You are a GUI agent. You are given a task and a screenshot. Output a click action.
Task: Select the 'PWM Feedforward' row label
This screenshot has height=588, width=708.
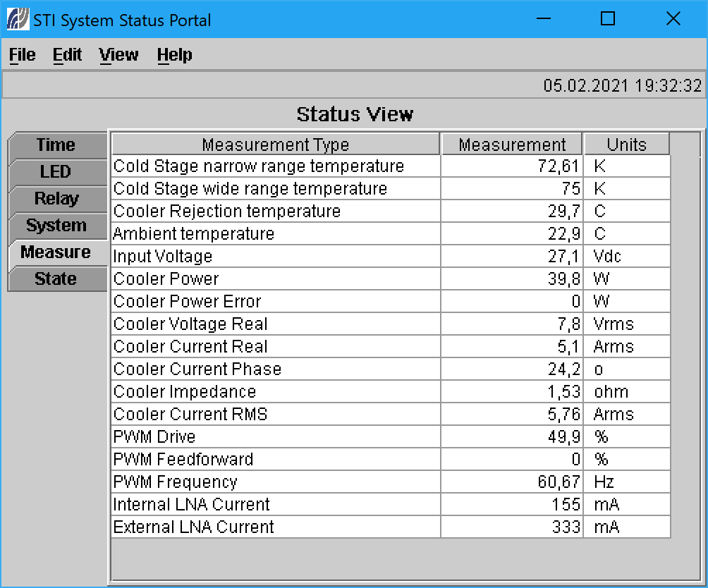(183, 460)
